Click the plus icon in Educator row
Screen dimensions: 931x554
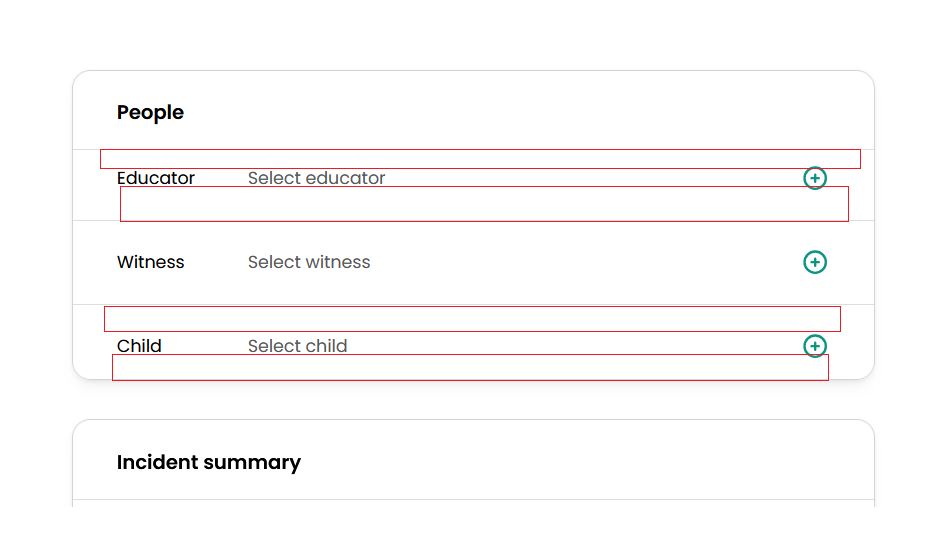coord(815,178)
